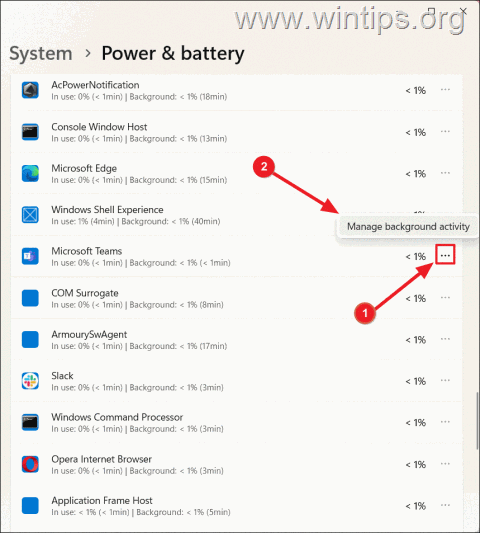
Task: Open more options for AcPowerNotification
Action: coord(445,90)
